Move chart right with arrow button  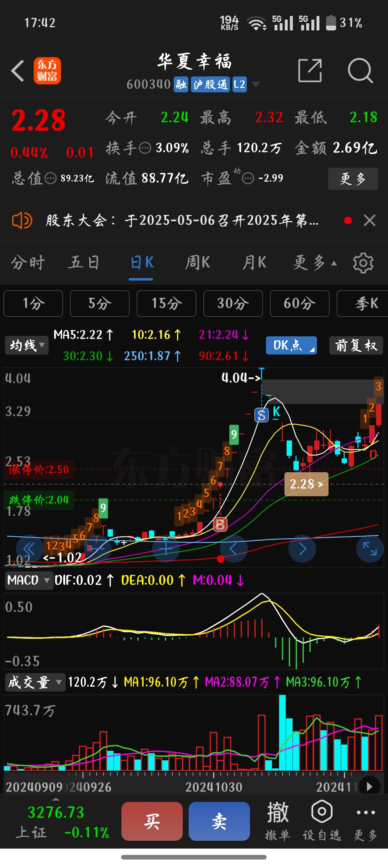coord(302,549)
